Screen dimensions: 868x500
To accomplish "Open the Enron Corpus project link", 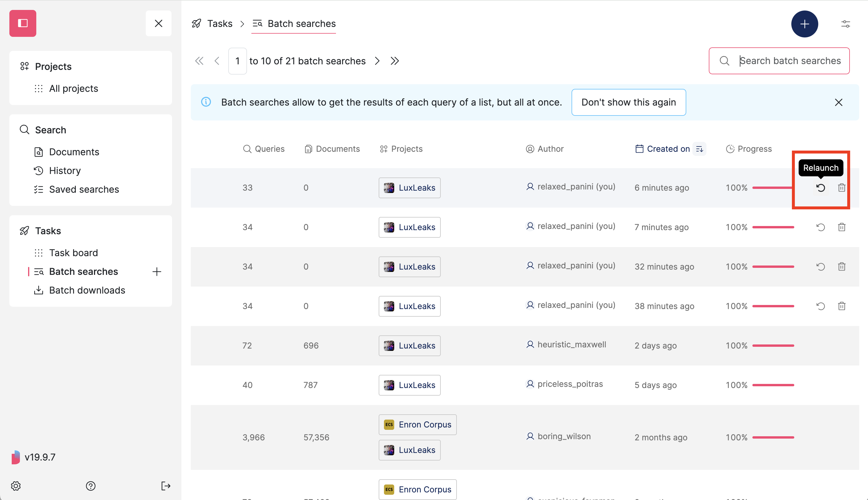I will (x=417, y=425).
